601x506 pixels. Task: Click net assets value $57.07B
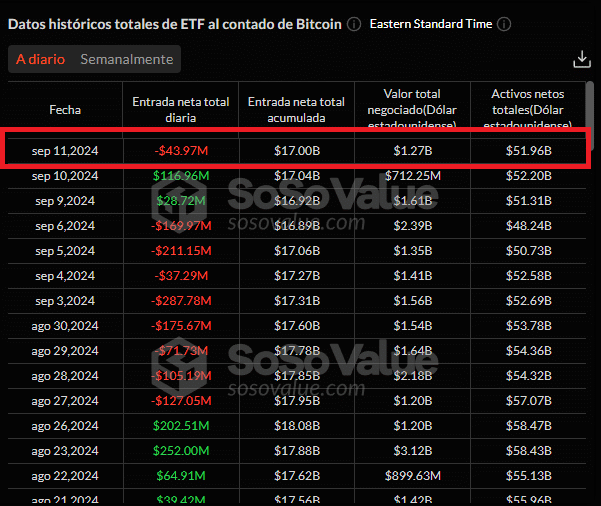coord(529,401)
